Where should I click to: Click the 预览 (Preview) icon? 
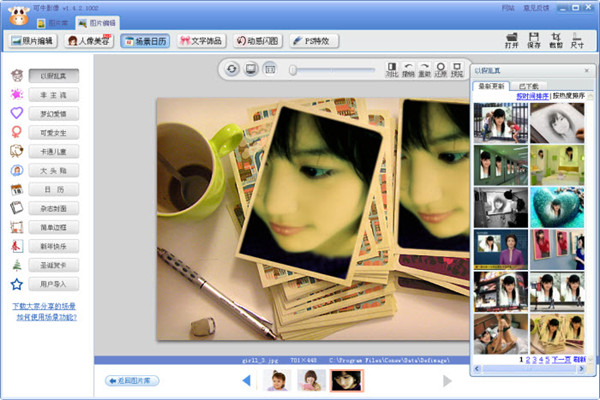tap(457, 69)
